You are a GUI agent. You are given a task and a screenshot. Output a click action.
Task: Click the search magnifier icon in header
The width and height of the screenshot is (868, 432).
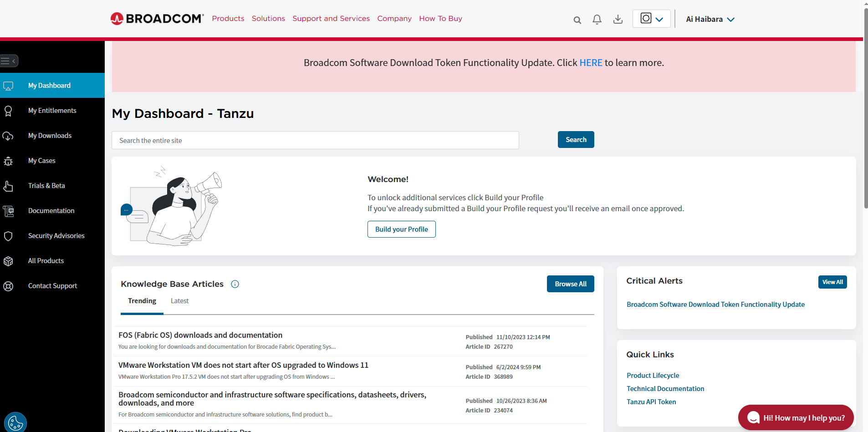pos(577,20)
